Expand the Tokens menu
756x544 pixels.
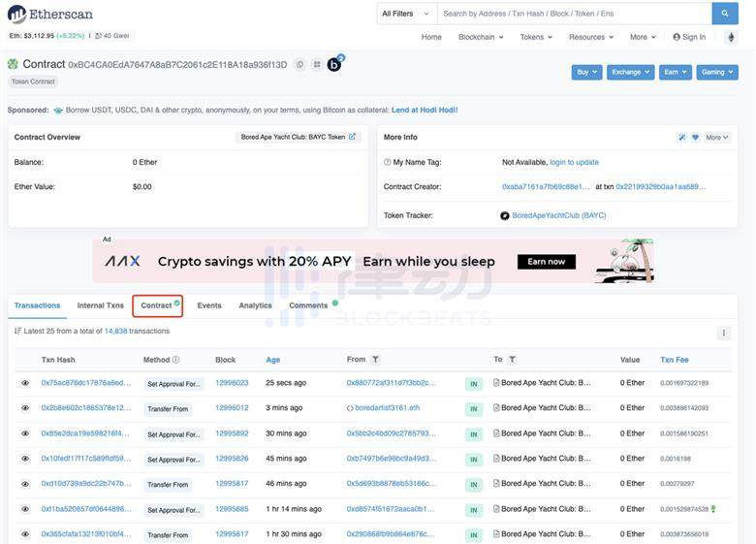click(536, 37)
